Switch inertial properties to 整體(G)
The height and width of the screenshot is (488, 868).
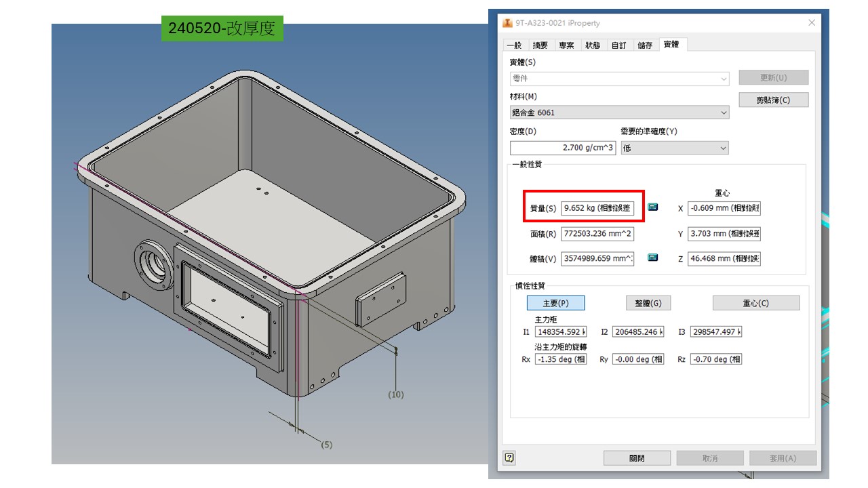click(x=648, y=303)
